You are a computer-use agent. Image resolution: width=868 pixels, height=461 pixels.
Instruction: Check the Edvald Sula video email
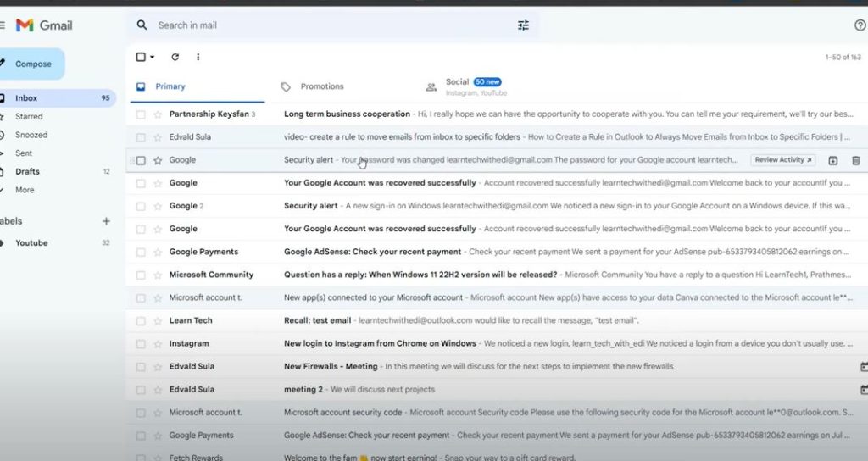click(141, 137)
